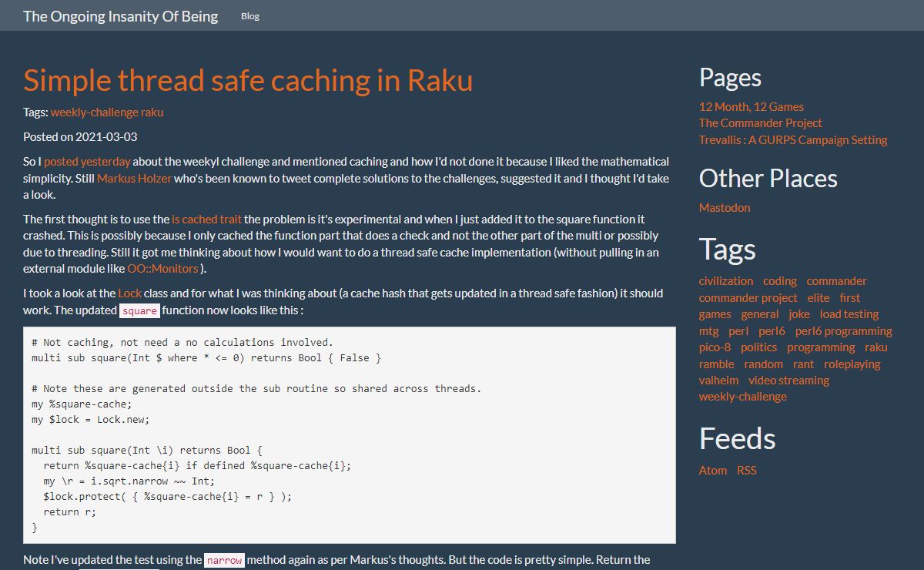Open the OO::Monitors module link
Image resolution: width=924 pixels, height=570 pixels.
point(162,269)
